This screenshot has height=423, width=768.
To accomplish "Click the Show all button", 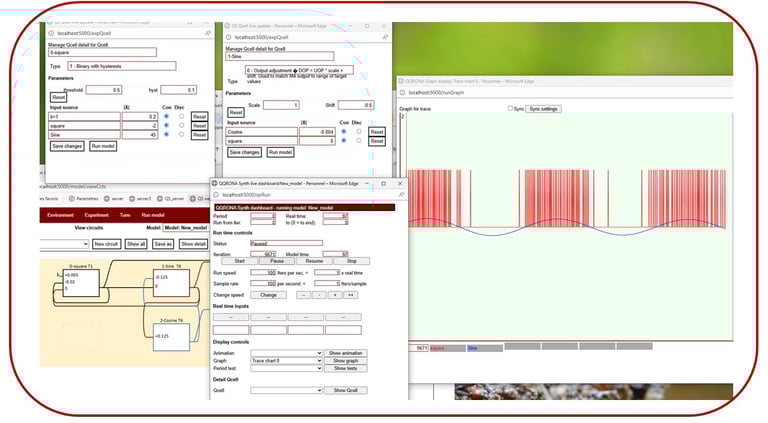I will click(x=136, y=244).
